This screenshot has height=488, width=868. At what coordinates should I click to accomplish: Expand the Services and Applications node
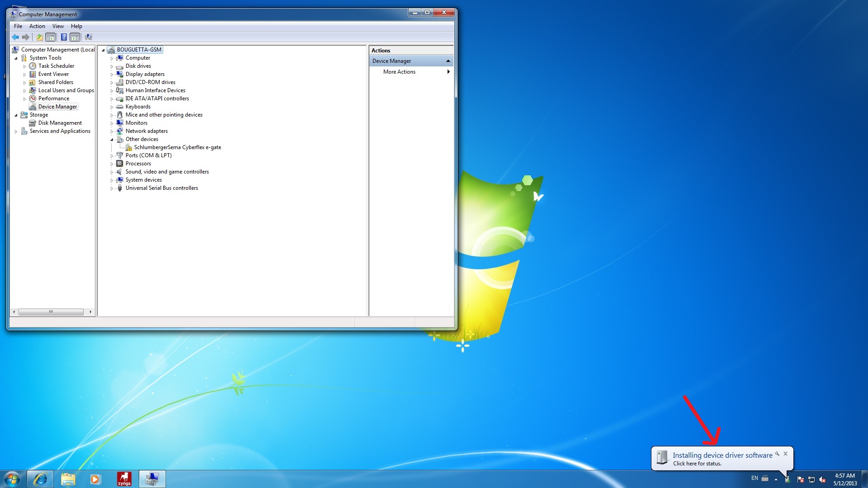pyautogui.click(x=16, y=131)
